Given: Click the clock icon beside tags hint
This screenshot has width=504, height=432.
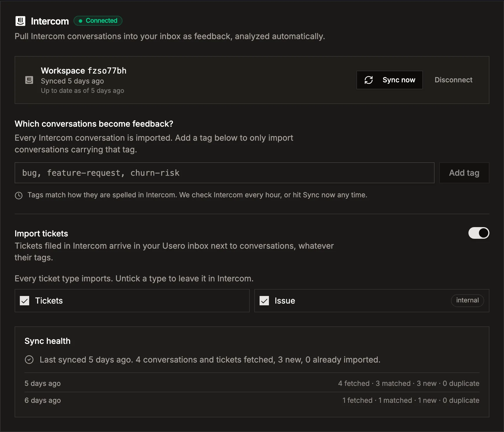Looking at the screenshot, I should (19, 195).
